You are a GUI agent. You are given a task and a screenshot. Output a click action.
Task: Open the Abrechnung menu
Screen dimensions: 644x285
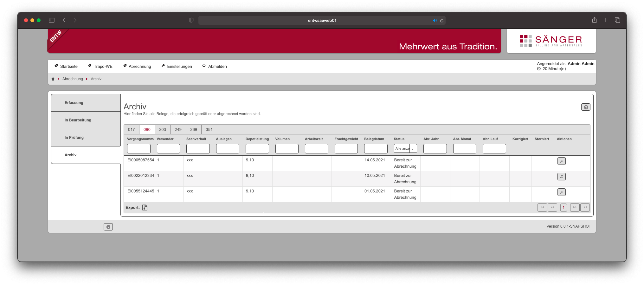(x=137, y=66)
